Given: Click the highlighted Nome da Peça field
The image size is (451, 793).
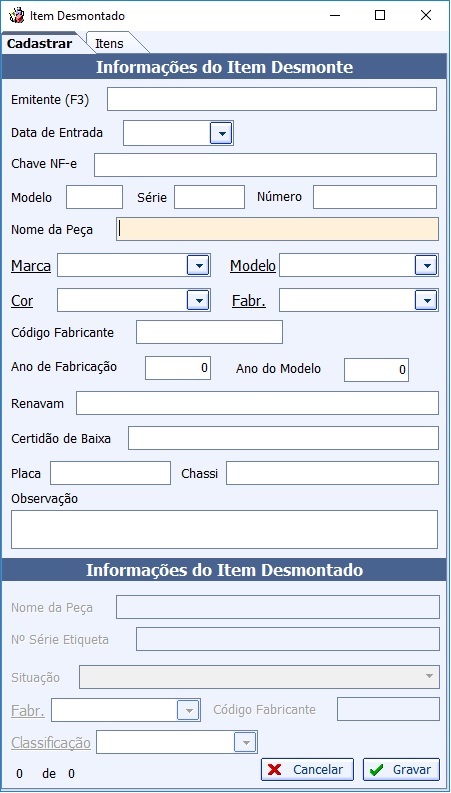Looking at the screenshot, I should 277,229.
